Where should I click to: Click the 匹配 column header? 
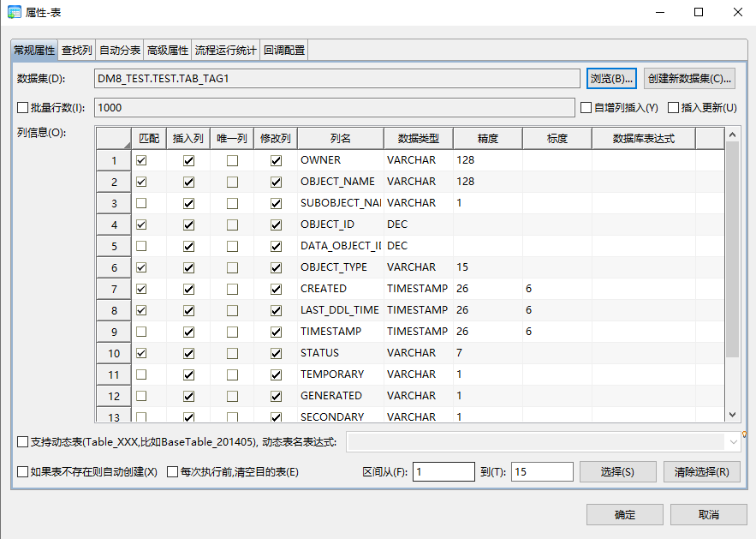pyautogui.click(x=149, y=139)
